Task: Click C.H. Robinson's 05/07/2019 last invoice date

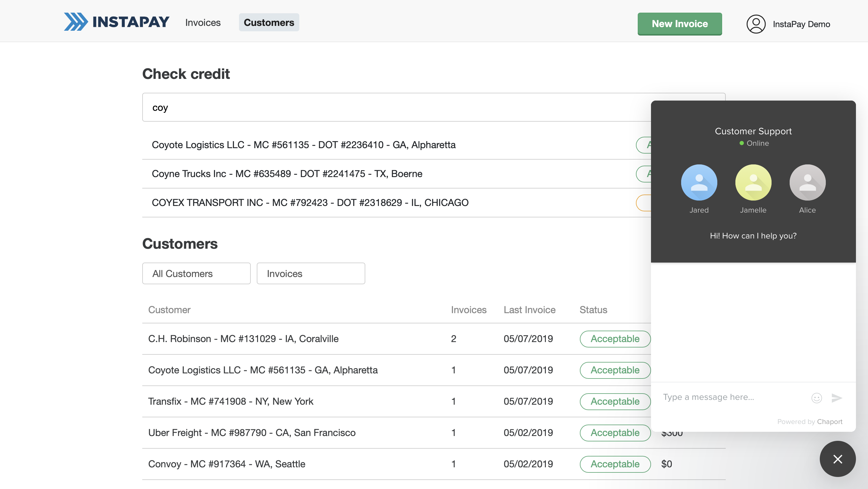Action: coord(528,339)
